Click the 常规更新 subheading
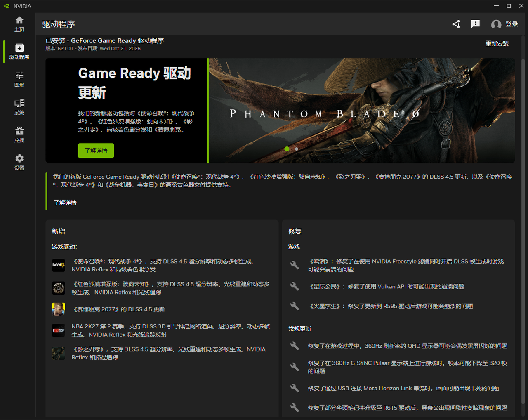This screenshot has width=528, height=420. [300, 329]
